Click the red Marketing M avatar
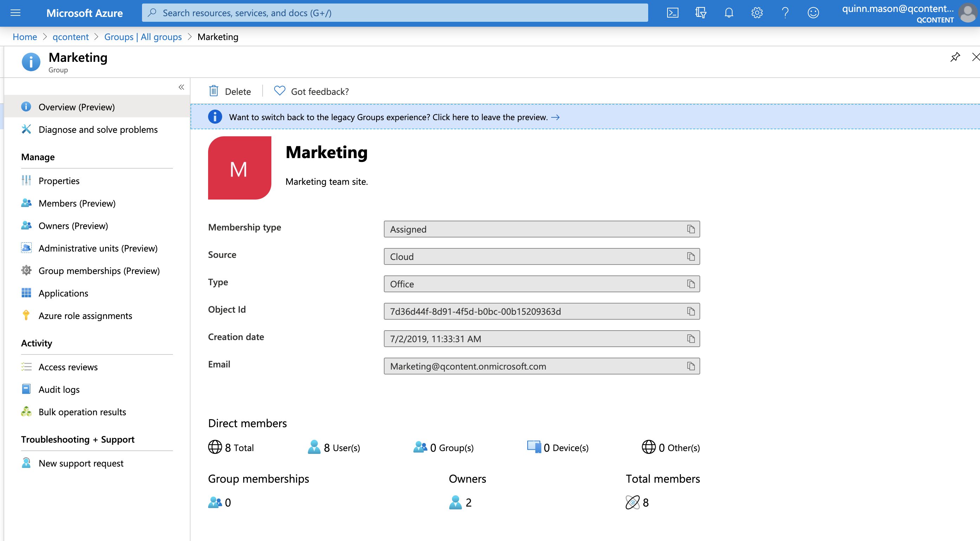Screen dimensions: 980x541 (239, 168)
